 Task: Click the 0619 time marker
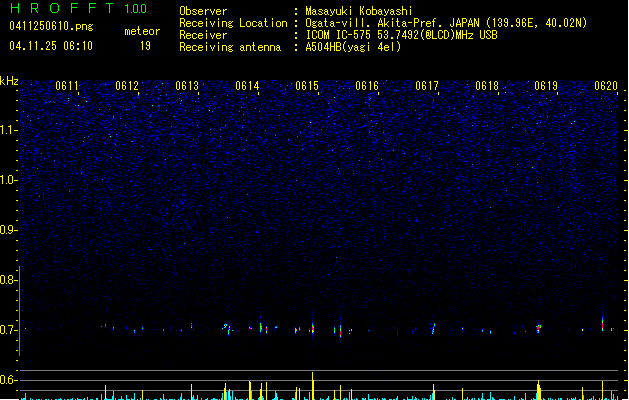546,86
